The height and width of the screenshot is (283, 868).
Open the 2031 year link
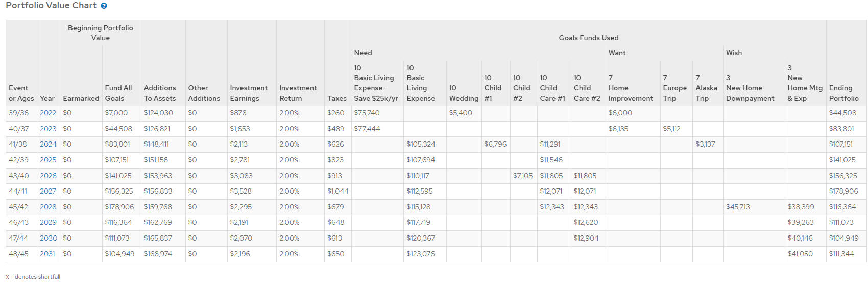click(47, 254)
